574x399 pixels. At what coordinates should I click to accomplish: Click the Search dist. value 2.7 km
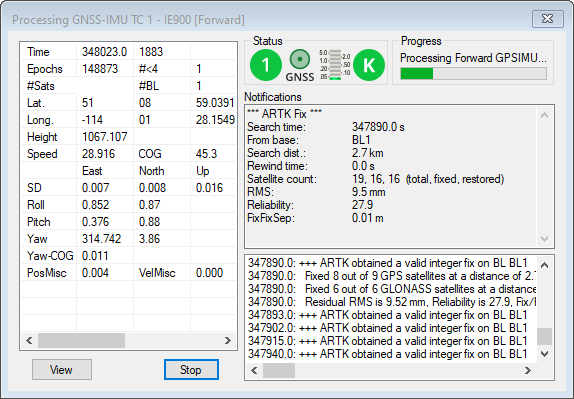pyautogui.click(x=368, y=153)
